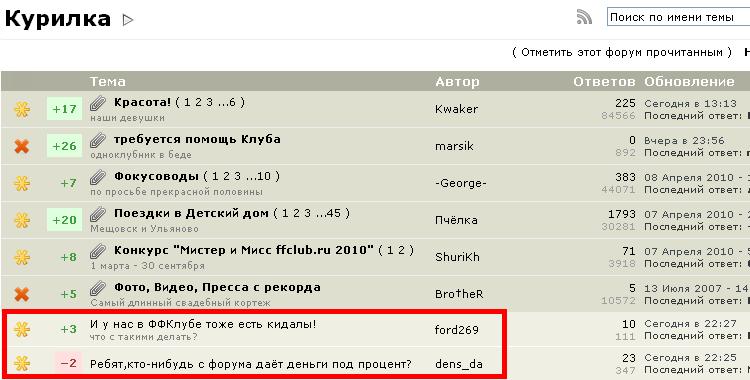Open the topic требуется помощь Клуба

point(197,139)
